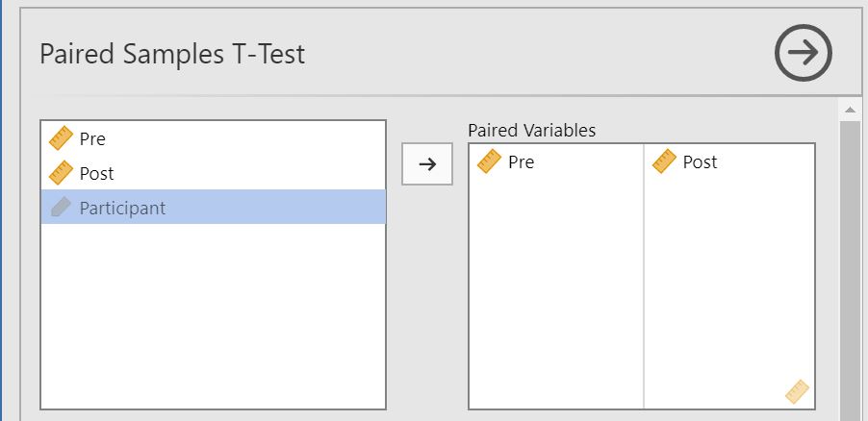Click the ruler icon beside Post in source list
This screenshot has height=421, width=868.
pyautogui.click(x=62, y=173)
